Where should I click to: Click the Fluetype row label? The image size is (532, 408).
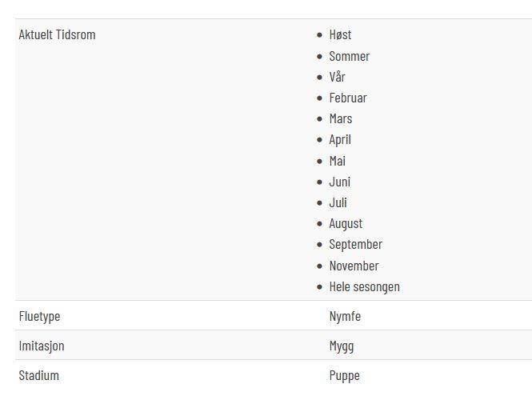tap(39, 317)
